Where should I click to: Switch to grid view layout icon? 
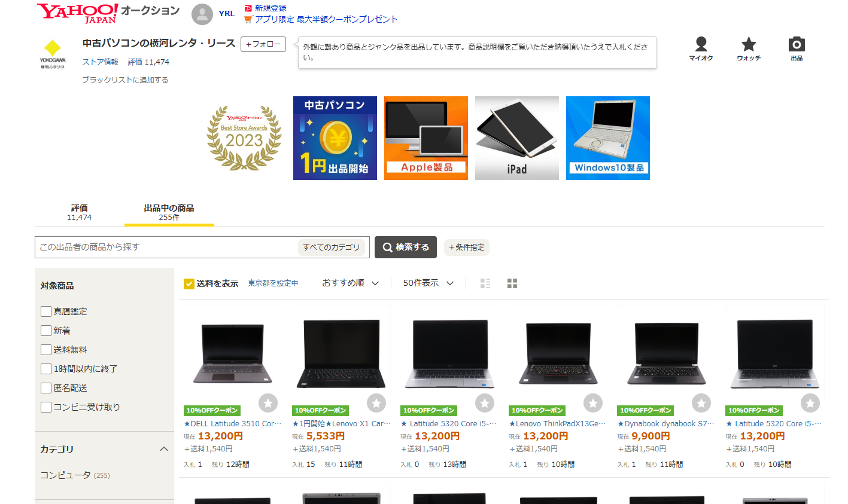coord(512,283)
